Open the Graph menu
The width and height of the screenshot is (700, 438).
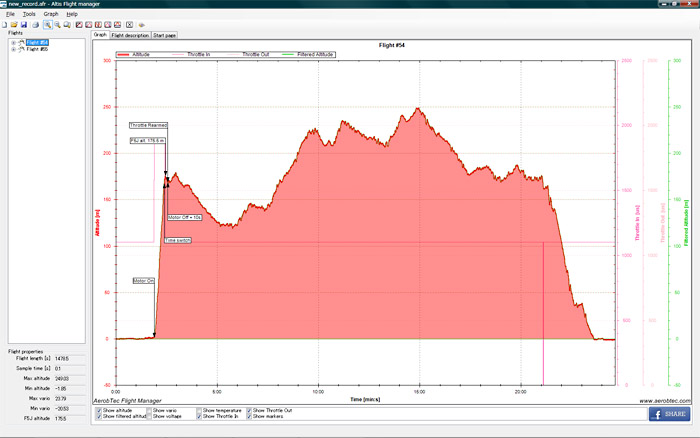point(51,14)
